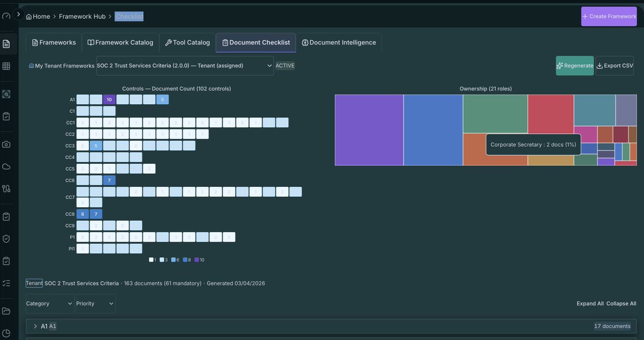
Task: Select the large blue ownership treemap block
Action: coord(433,130)
